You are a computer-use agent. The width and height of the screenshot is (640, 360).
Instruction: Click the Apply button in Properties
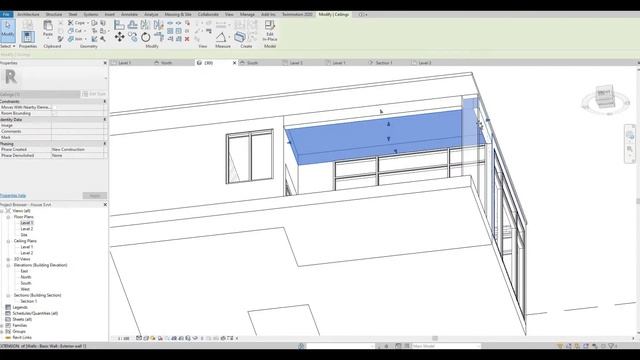click(x=95, y=196)
